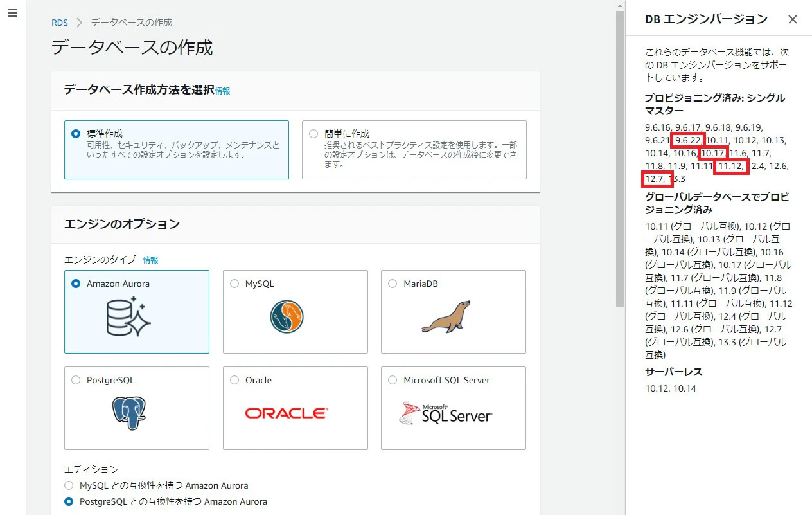Screen dimensions: 812x515
Task: Select the 簡単に作成 radio button
Action: [313, 134]
